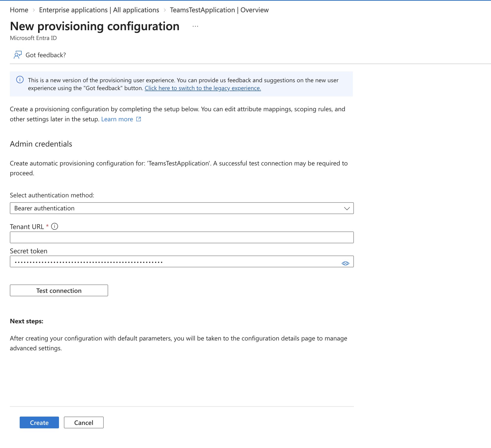
Task: Open Enterprise applications | All applications breadcrumb
Action: point(99,10)
